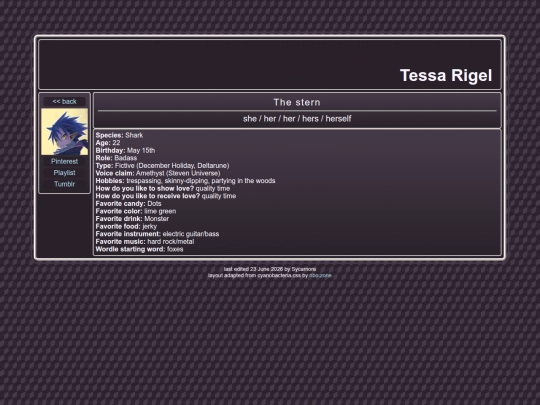Click 'Favorite music: hard rock/metal' entry

[145, 241]
